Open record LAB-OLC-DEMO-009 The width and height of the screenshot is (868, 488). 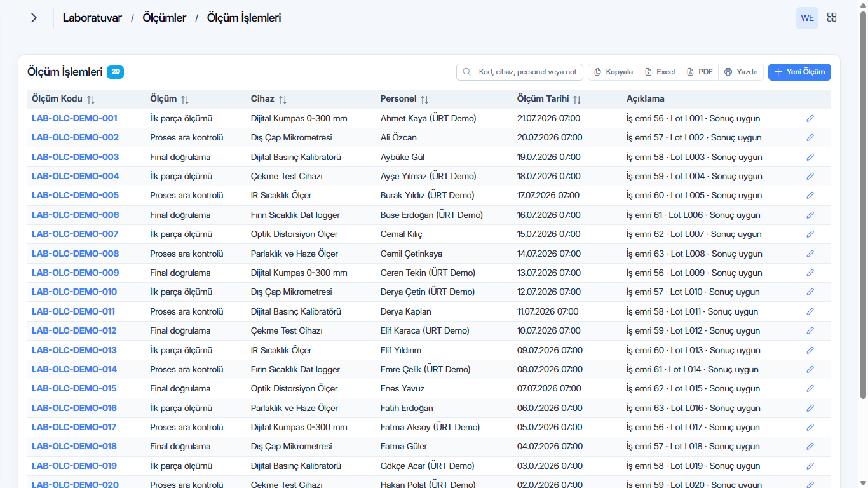[x=75, y=273]
